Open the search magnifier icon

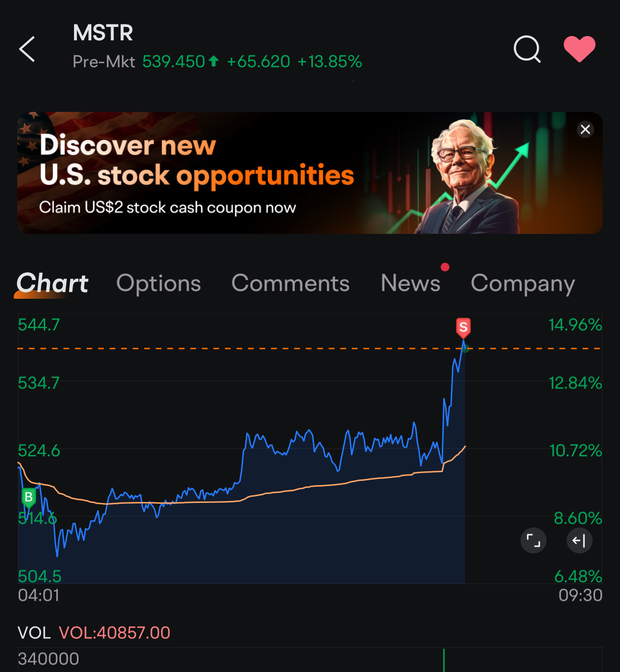pos(527,49)
